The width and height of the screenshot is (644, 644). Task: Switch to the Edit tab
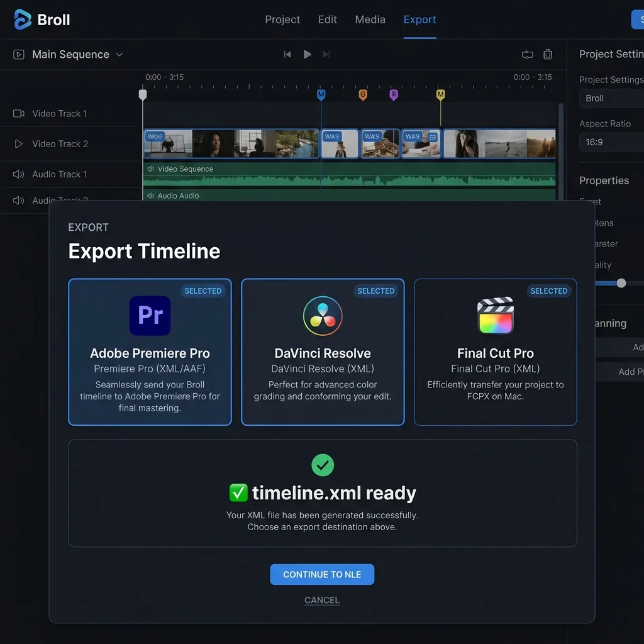pos(327,19)
